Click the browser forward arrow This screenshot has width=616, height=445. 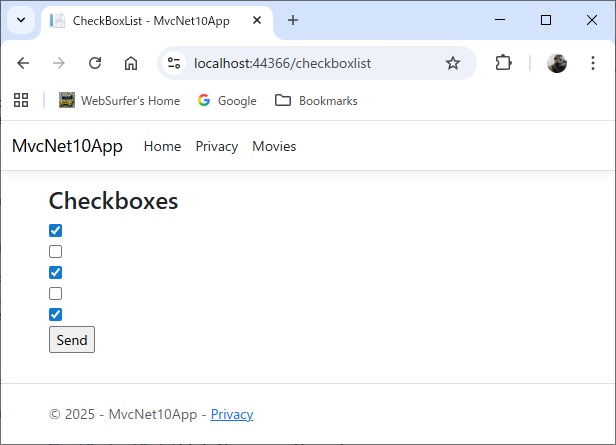click(59, 63)
